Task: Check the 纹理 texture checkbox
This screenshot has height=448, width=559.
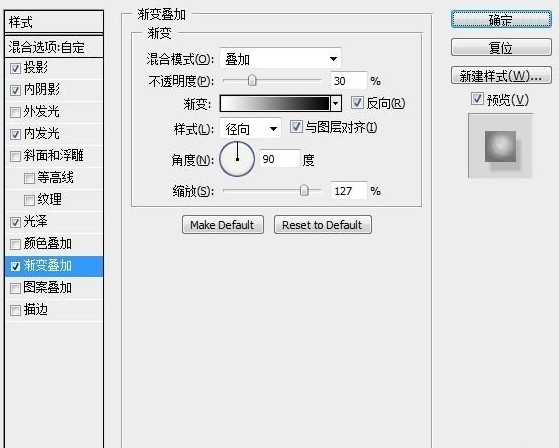Action: (x=29, y=200)
